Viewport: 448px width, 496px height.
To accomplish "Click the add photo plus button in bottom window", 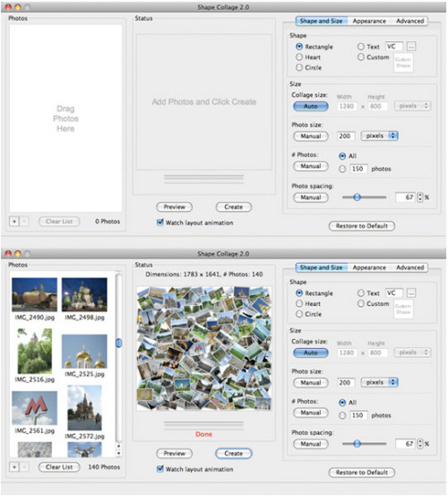I will point(14,467).
